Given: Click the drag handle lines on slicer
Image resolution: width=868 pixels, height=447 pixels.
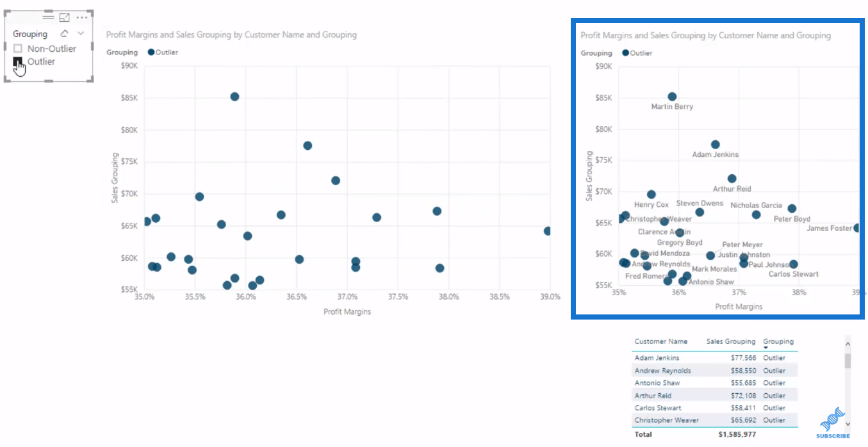Looking at the screenshot, I should (48, 17).
